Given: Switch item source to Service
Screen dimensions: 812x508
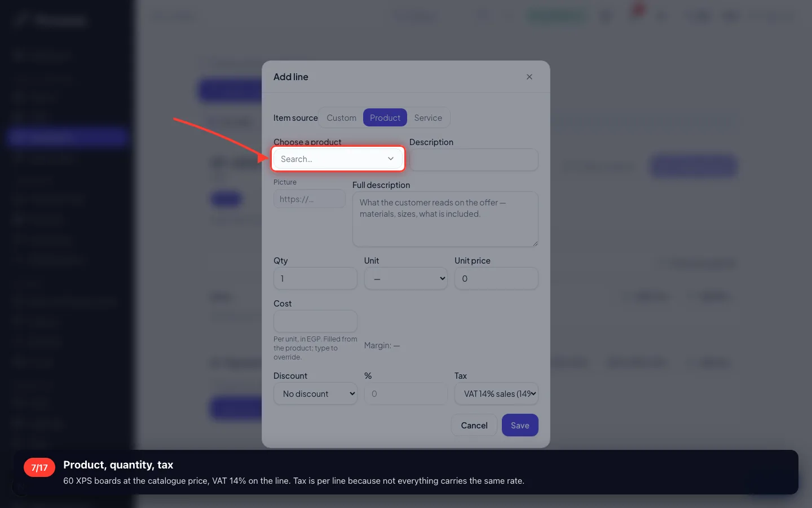Looking at the screenshot, I should pos(428,117).
